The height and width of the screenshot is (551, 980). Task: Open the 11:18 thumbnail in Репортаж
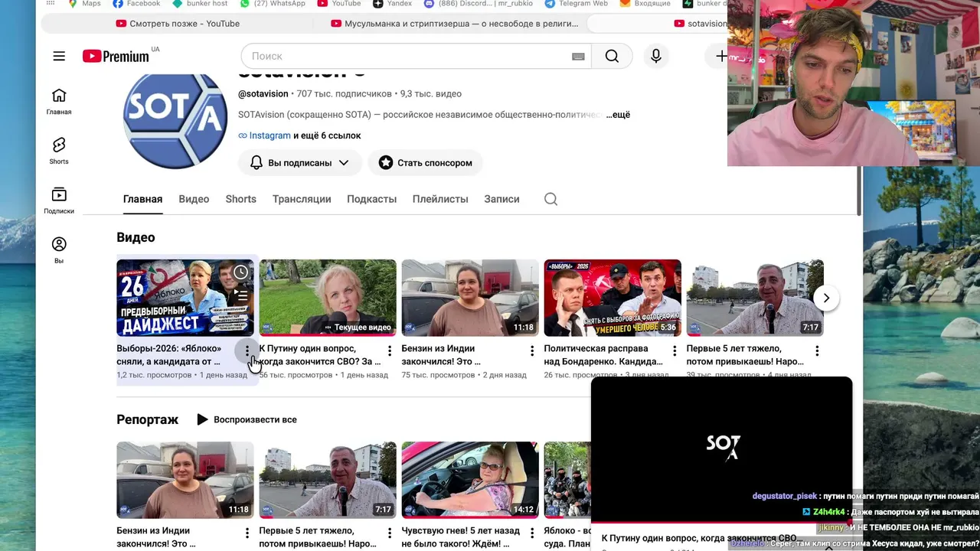pyautogui.click(x=185, y=480)
